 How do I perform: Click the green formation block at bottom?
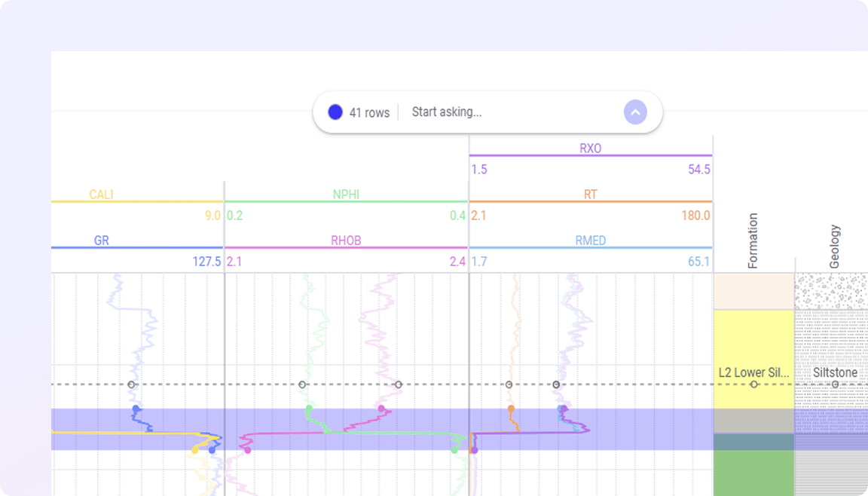[753, 473]
